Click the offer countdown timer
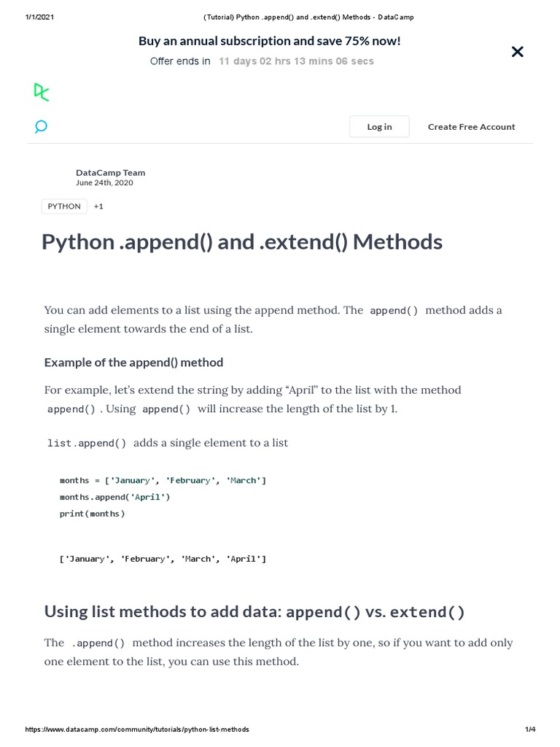The width and height of the screenshot is (560, 747). [x=296, y=61]
